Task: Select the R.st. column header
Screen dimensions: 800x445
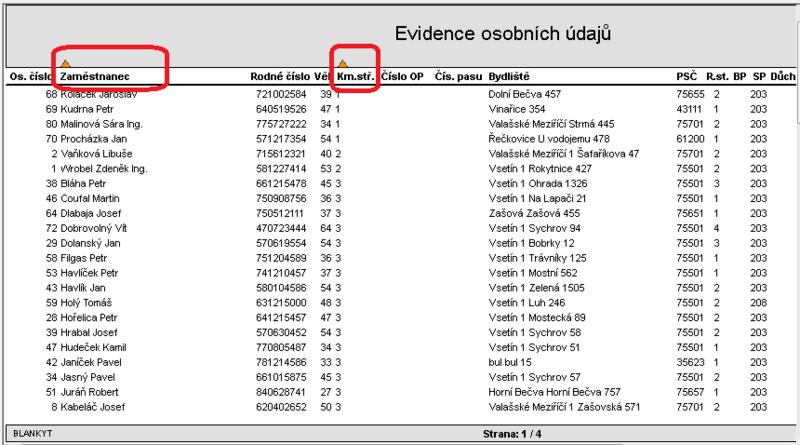Action: (x=717, y=77)
